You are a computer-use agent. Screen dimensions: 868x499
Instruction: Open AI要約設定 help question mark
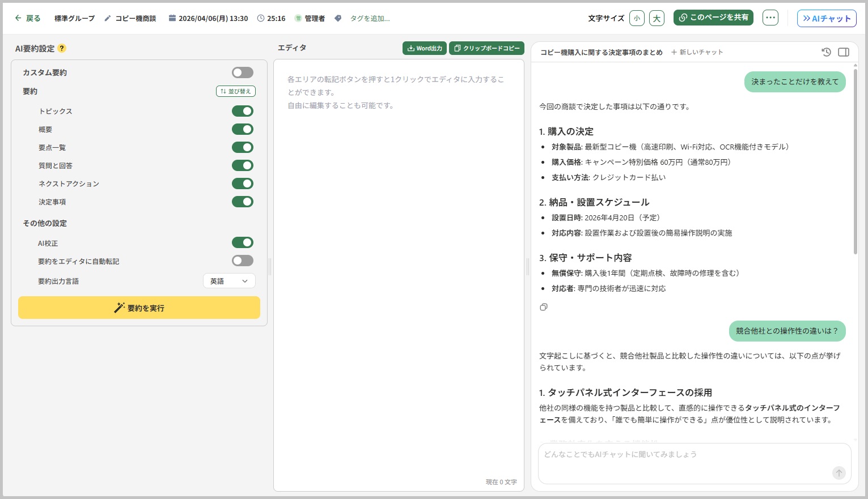tap(62, 48)
